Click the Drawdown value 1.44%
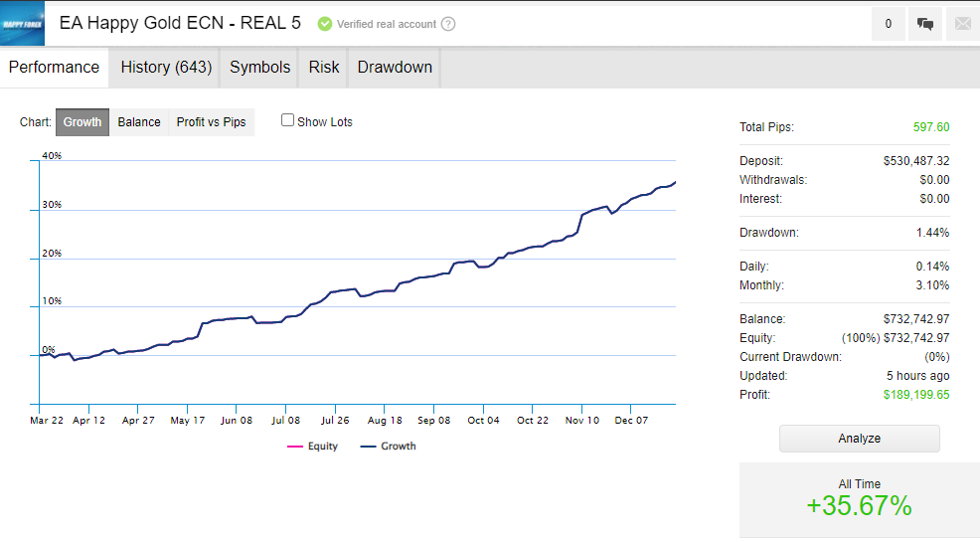The image size is (980, 542). point(932,232)
